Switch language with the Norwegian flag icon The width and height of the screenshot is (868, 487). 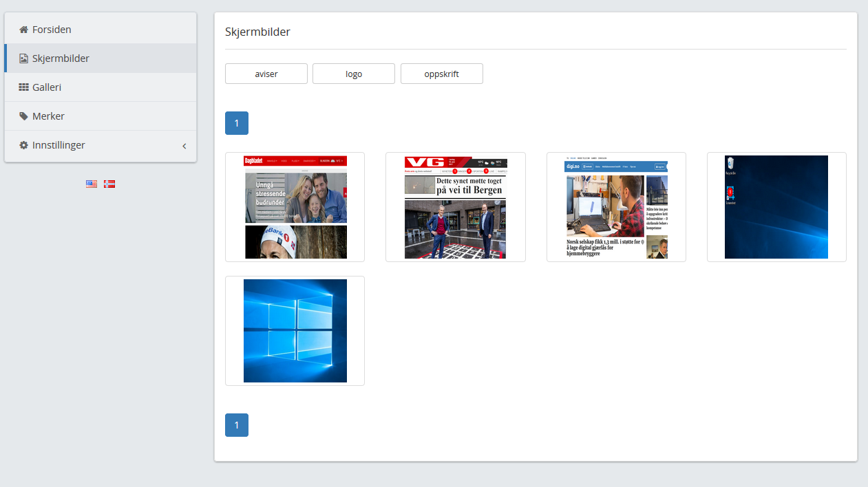pos(109,184)
